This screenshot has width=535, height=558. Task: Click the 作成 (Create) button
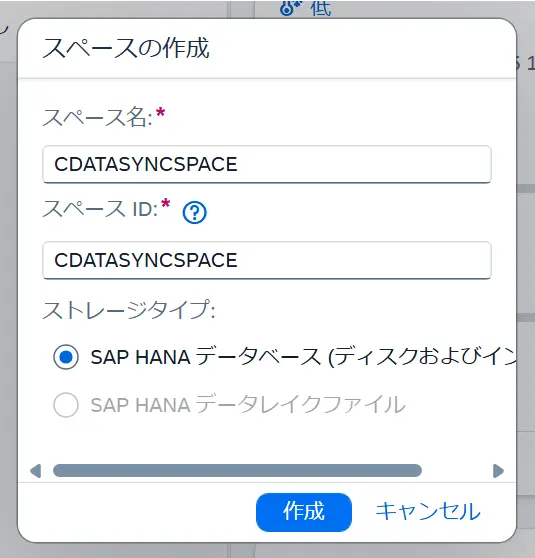(304, 512)
